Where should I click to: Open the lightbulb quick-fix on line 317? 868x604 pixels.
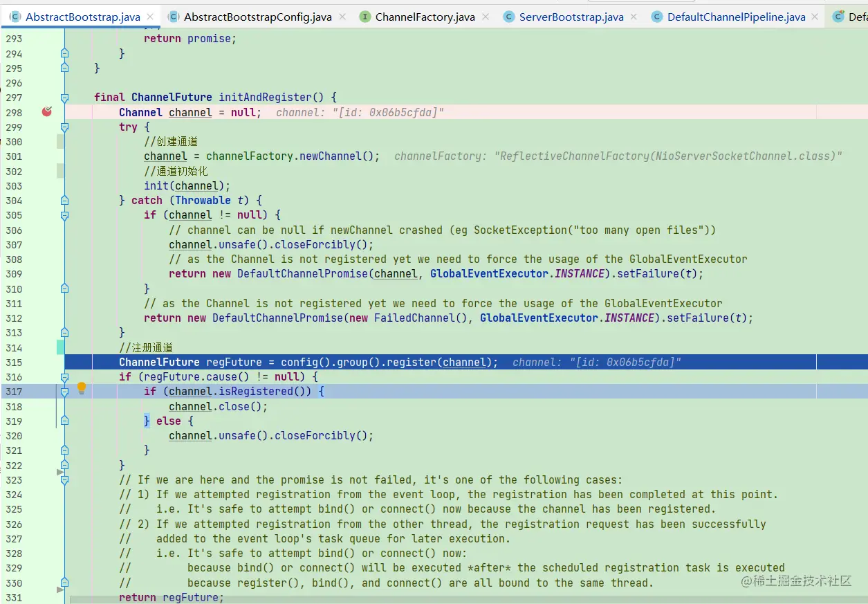82,388
